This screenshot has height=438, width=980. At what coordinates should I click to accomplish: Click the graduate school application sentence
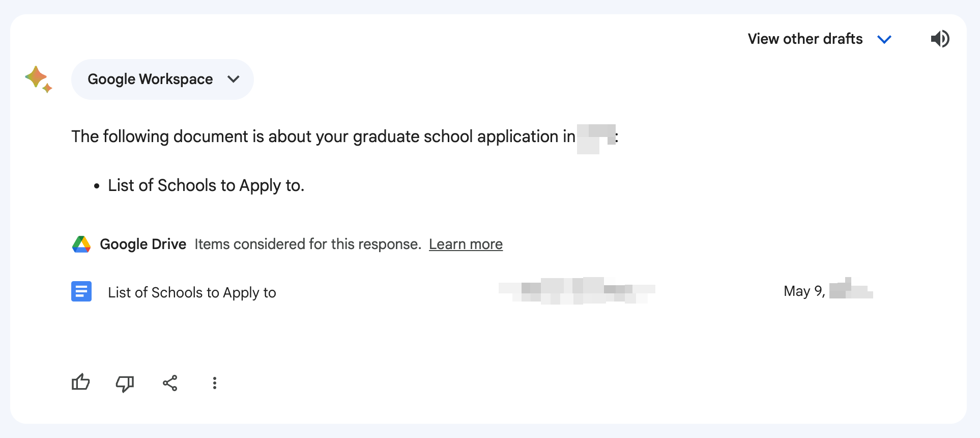click(323, 136)
